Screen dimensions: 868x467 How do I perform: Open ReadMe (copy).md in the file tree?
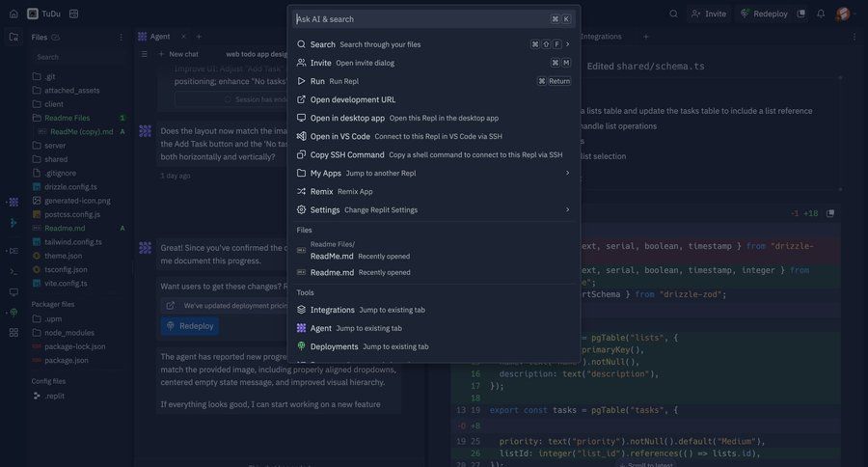tap(81, 132)
